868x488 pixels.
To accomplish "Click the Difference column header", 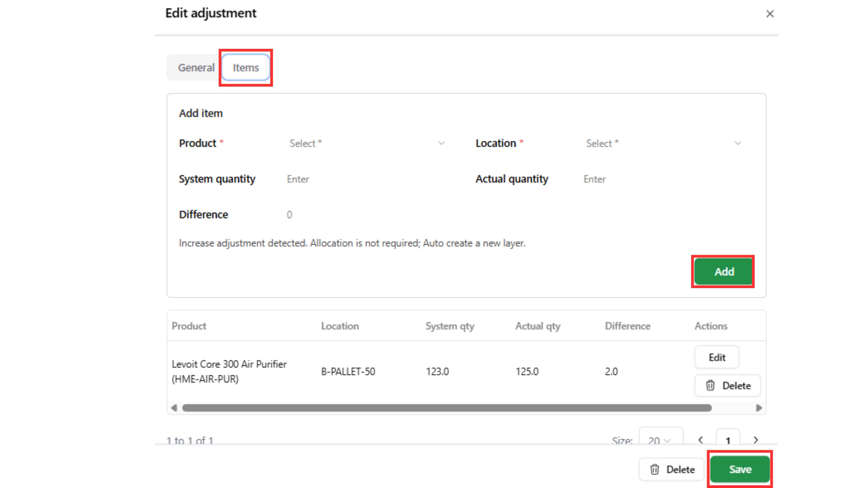I will click(627, 326).
